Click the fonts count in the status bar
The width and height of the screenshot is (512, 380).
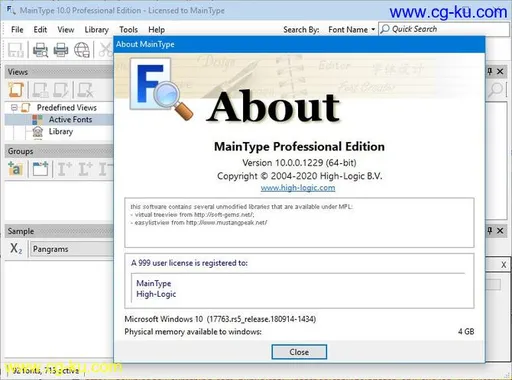point(45,370)
